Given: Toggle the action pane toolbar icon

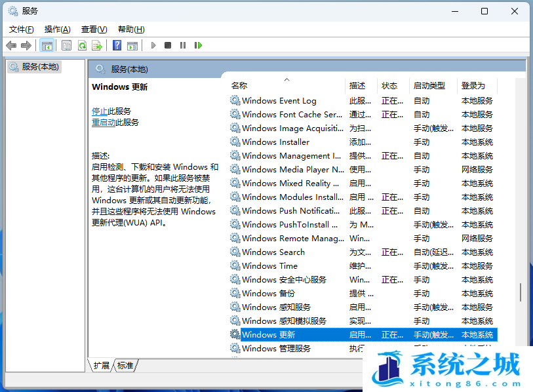Looking at the screenshot, I should (132, 45).
